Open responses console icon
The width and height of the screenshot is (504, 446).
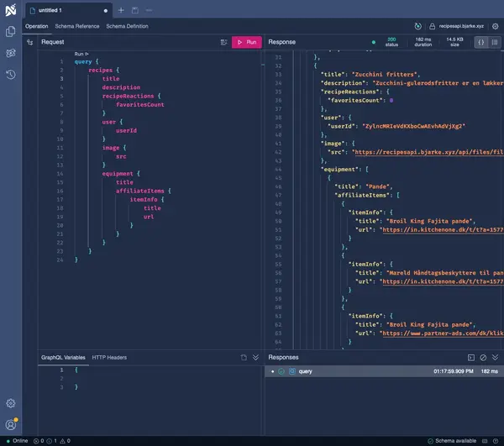click(x=471, y=357)
